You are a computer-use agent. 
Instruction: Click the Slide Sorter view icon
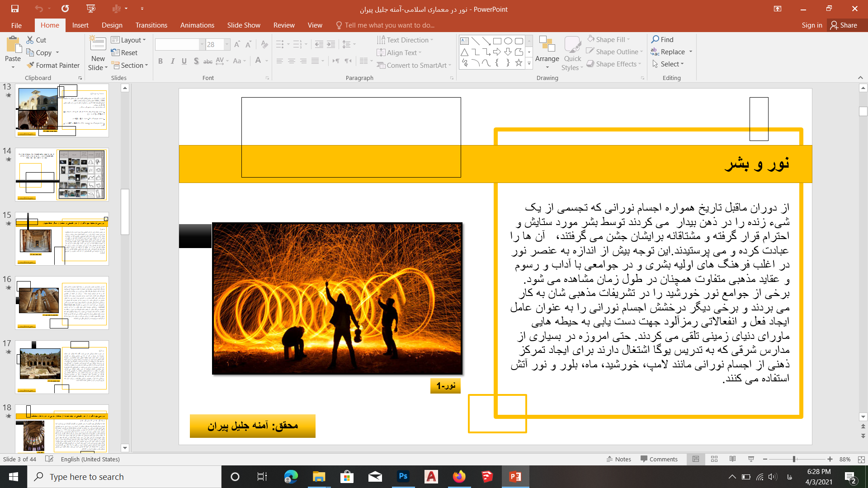tap(714, 459)
